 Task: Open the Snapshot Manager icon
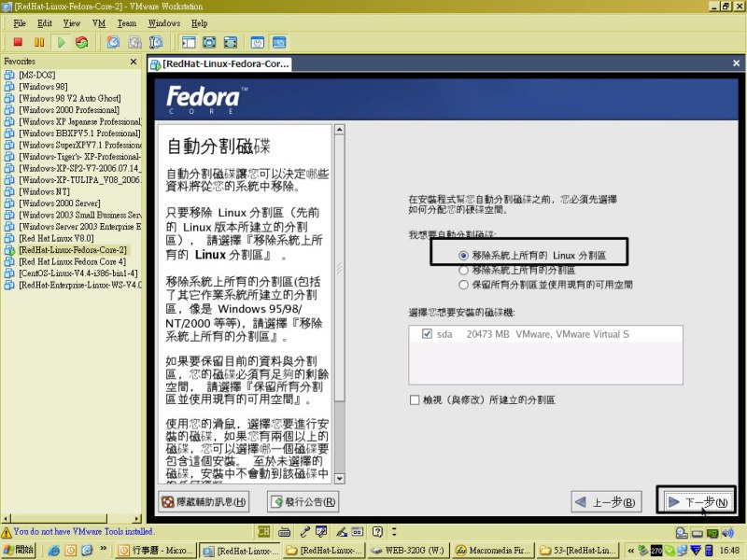click(x=156, y=42)
